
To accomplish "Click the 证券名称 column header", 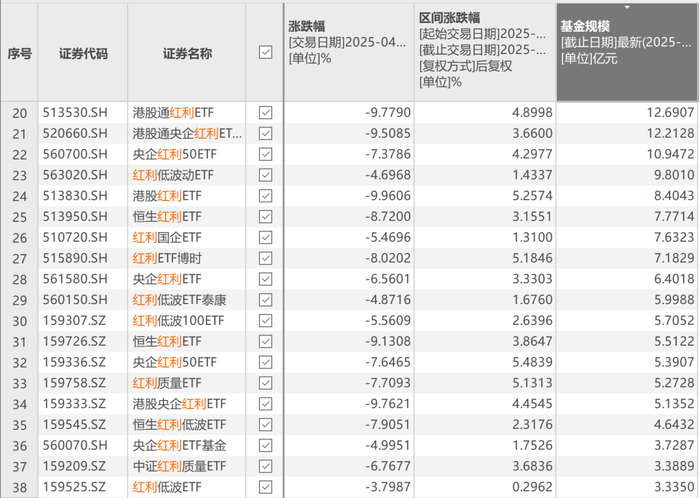I will [187, 54].
